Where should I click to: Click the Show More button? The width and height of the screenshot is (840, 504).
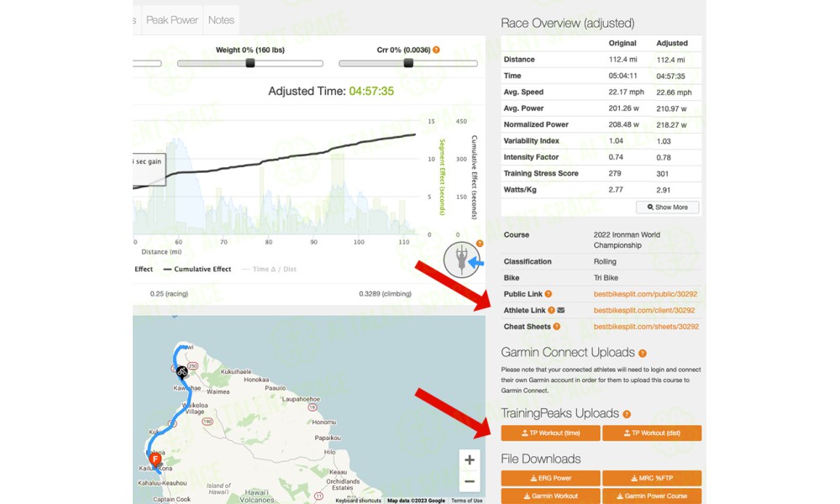click(x=668, y=207)
